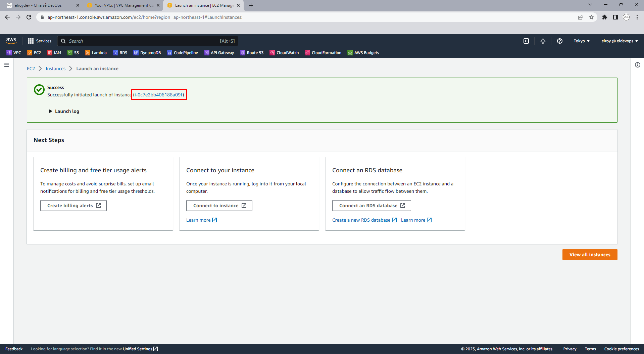The width and height of the screenshot is (644, 354).
Task: Open API Gateway shortcut
Action: click(x=219, y=53)
